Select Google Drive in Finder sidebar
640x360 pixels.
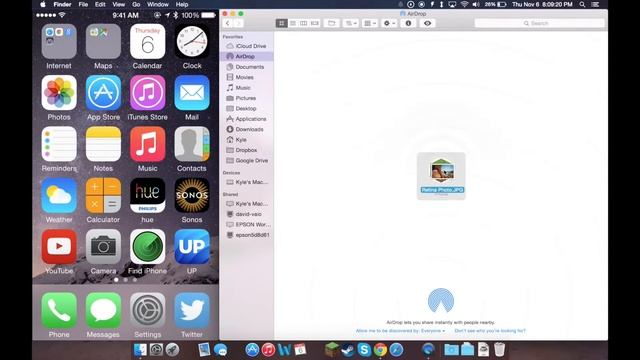pyautogui.click(x=247, y=160)
